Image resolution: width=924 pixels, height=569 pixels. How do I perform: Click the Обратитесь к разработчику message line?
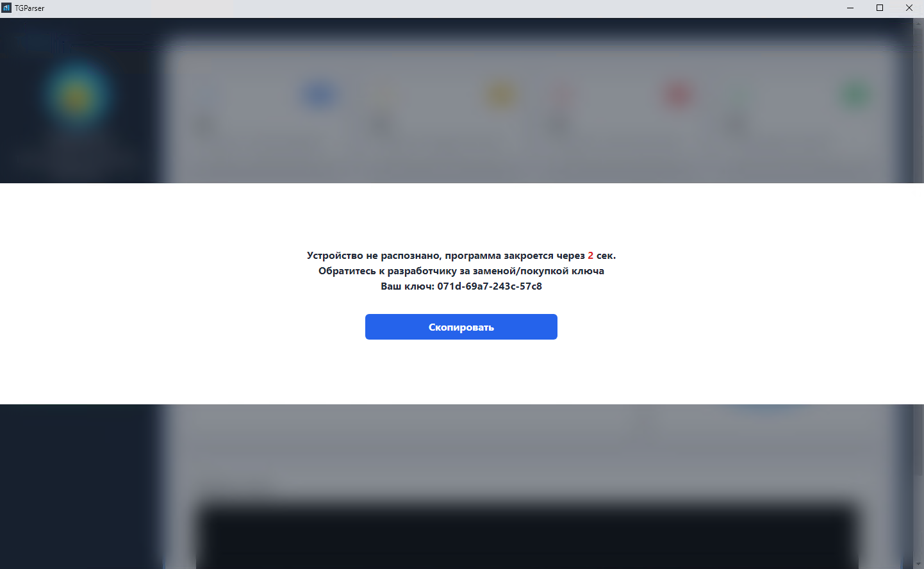(461, 270)
